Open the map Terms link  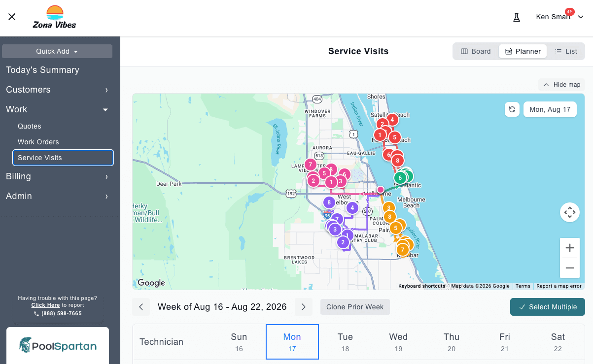[x=523, y=286]
